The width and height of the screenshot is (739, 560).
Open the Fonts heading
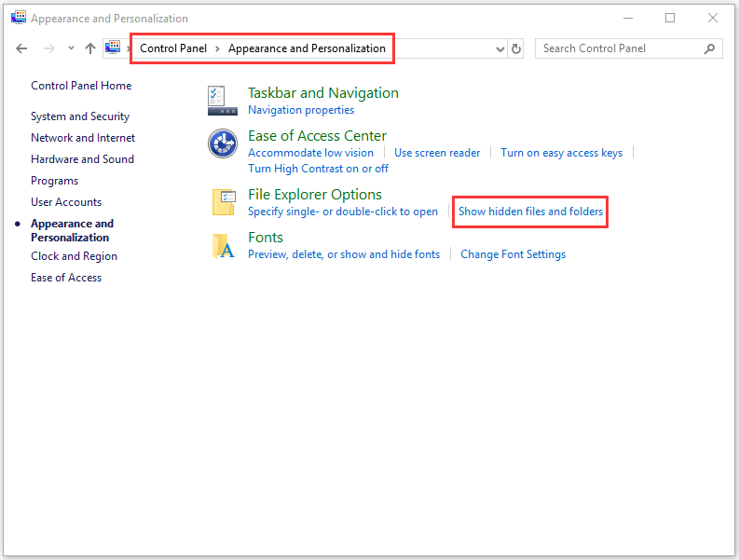coord(266,238)
